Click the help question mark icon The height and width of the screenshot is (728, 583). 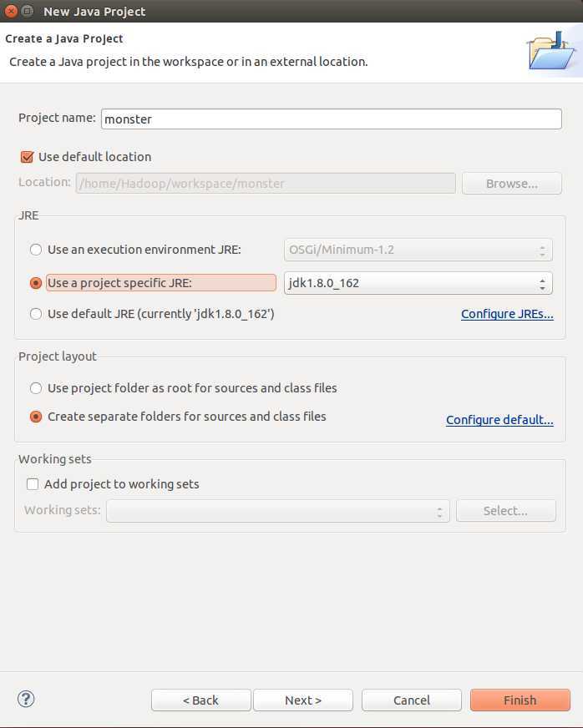(26, 699)
